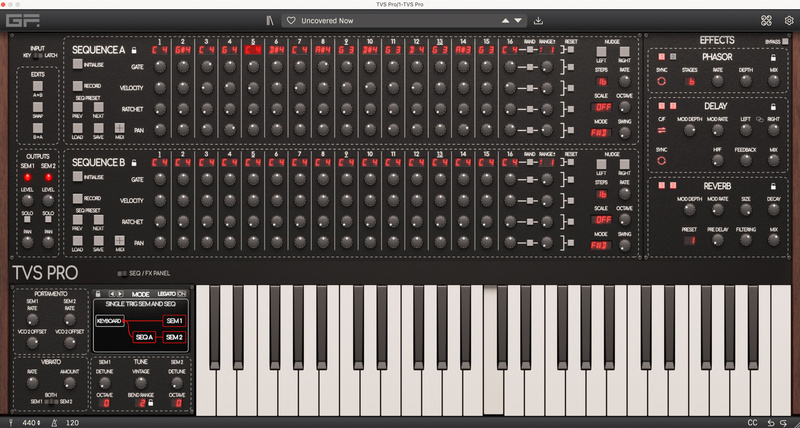Click the tuning fork icon
The image size is (800, 428).
coord(11,422)
